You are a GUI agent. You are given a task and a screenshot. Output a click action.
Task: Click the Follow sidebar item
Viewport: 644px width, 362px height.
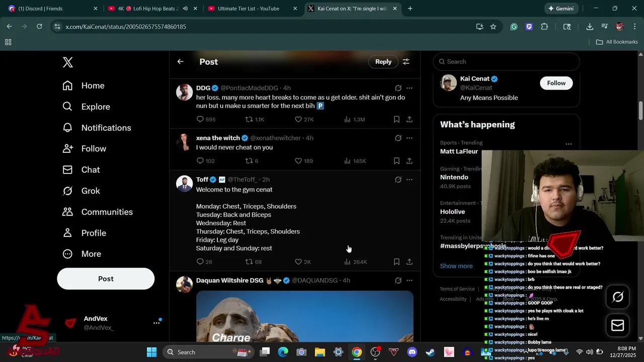tap(84, 149)
